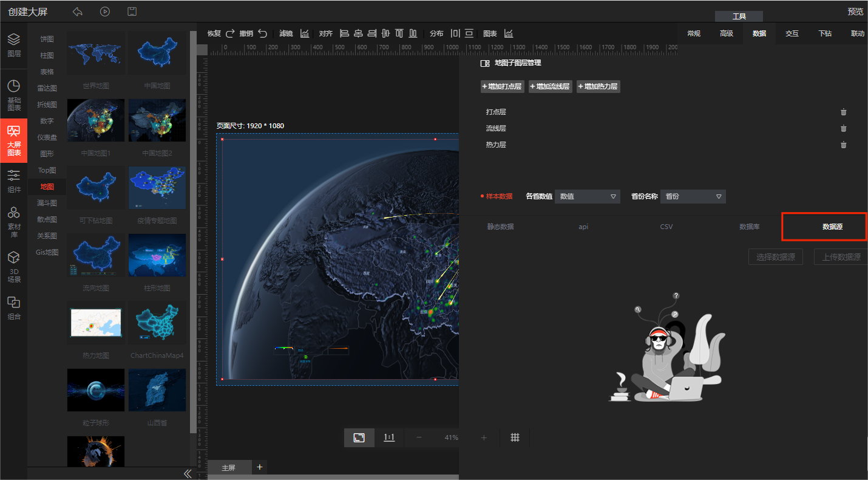Switch to the 联动 tab
This screenshot has height=480, width=868.
point(857,33)
